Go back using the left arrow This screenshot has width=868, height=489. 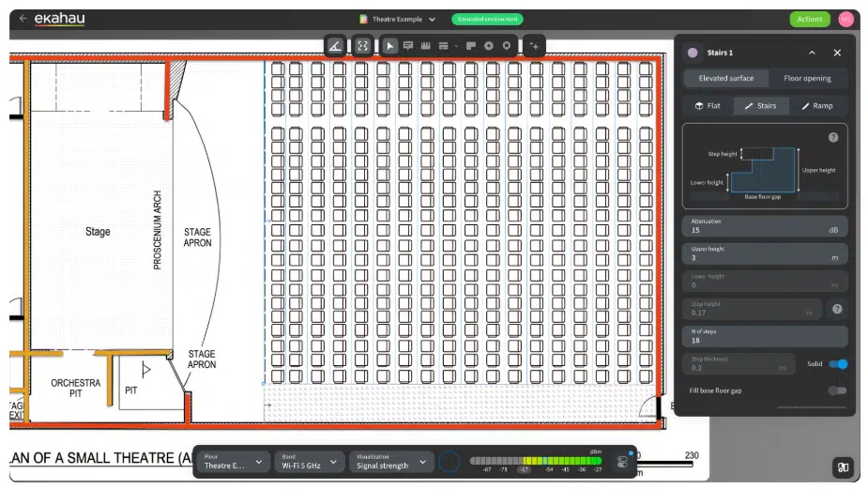(23, 18)
